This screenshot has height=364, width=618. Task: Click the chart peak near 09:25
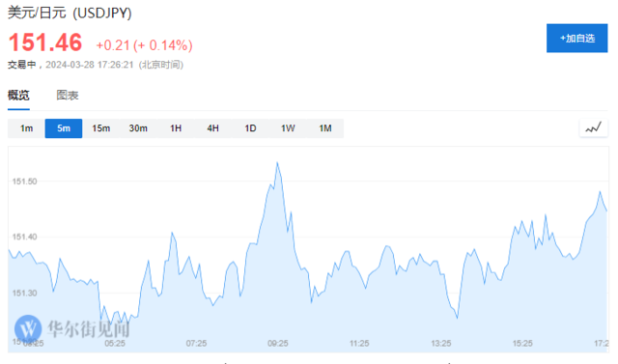point(277,163)
